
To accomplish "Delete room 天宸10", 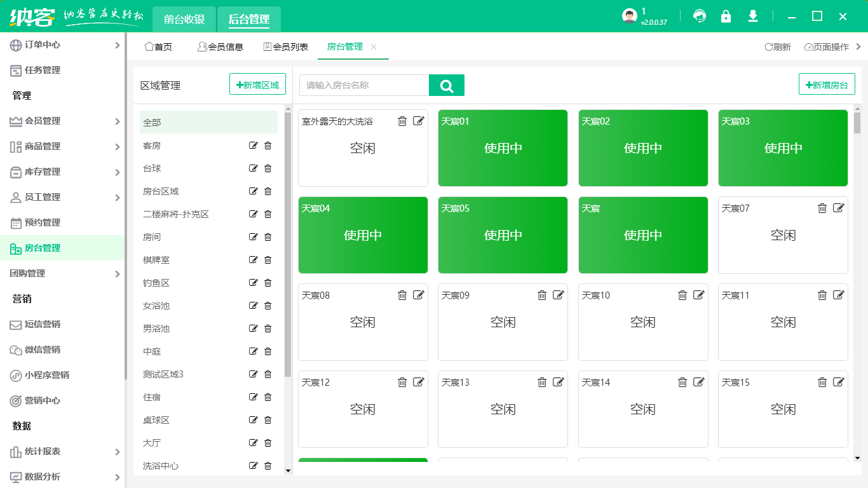I will [x=682, y=295].
